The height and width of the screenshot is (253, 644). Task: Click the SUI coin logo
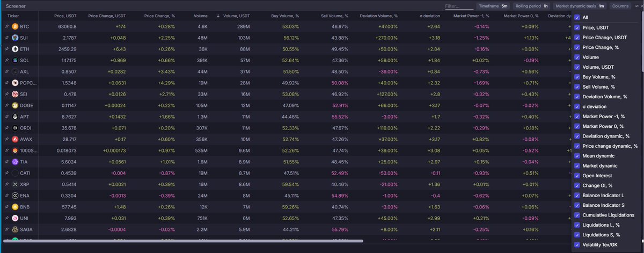tap(15, 38)
